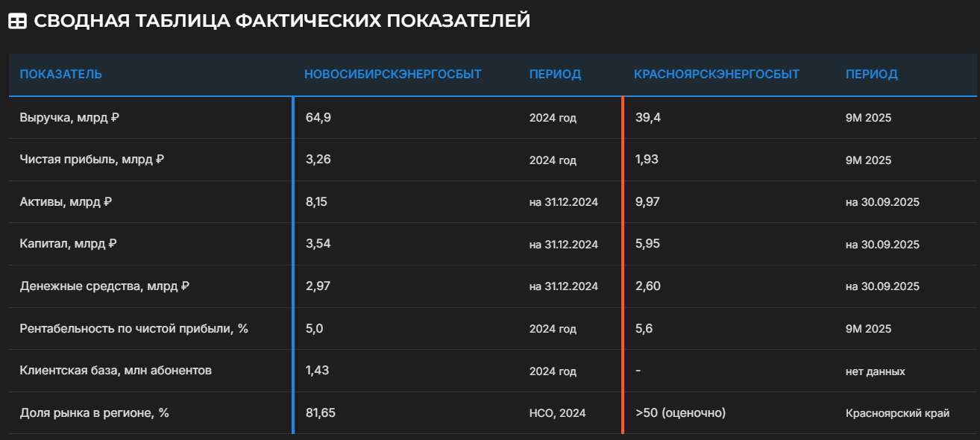Click '9М 2025' in the Чистая прибыль row
This screenshot has width=980, height=440.
(x=869, y=160)
